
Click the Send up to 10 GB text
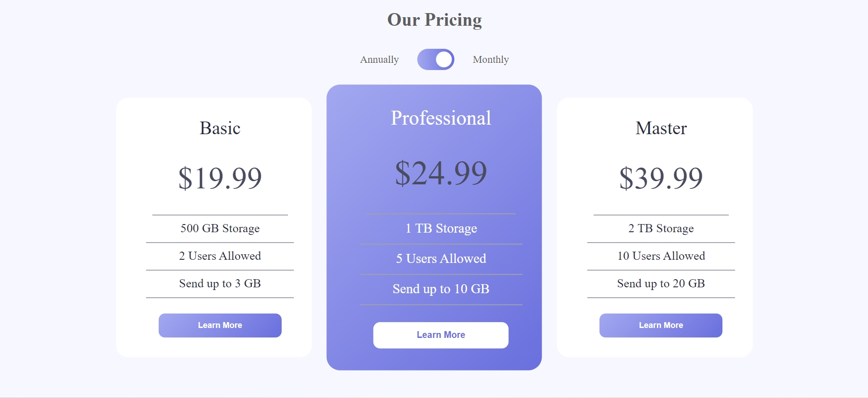pyautogui.click(x=441, y=289)
